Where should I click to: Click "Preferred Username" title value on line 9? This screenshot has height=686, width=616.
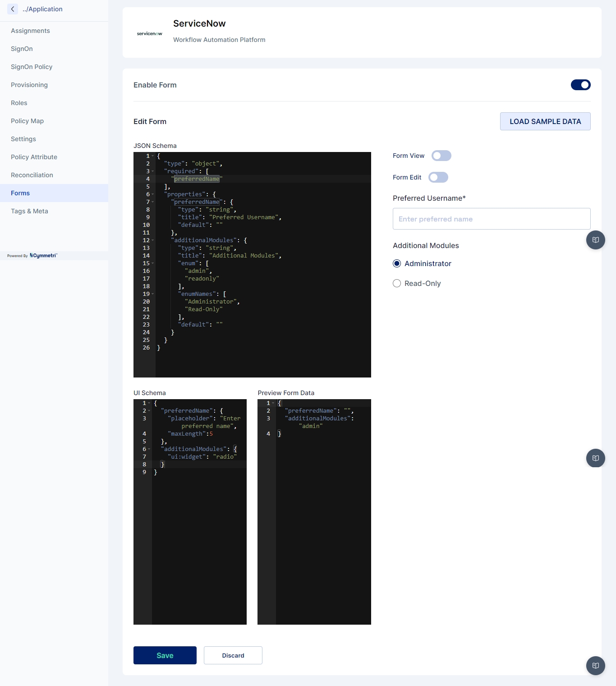[244, 217]
